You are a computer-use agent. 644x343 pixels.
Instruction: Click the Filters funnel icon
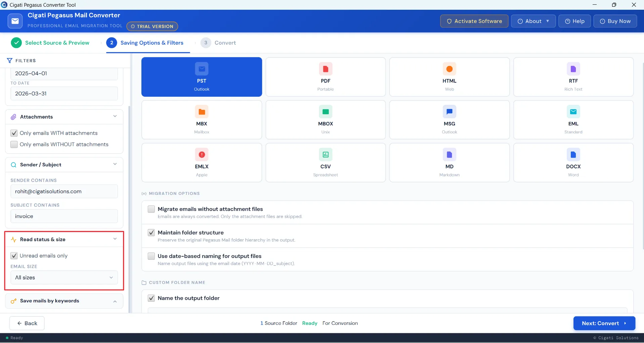click(9, 60)
